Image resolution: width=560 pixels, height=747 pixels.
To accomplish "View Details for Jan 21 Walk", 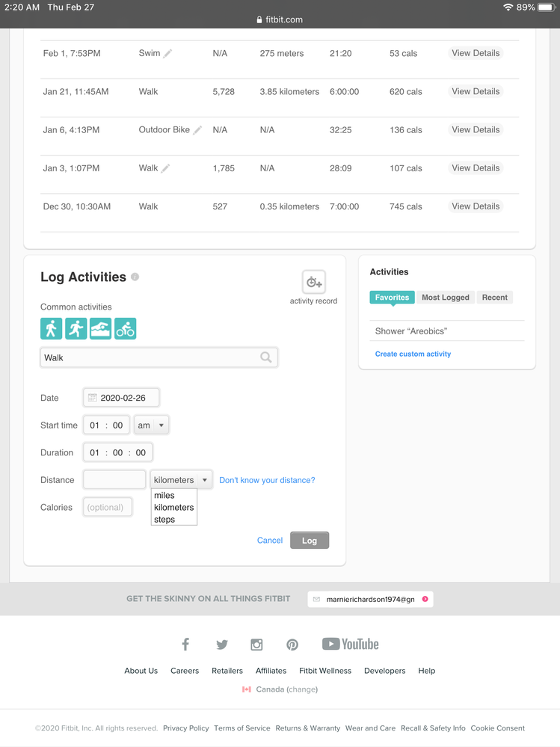I will pyautogui.click(x=476, y=91).
